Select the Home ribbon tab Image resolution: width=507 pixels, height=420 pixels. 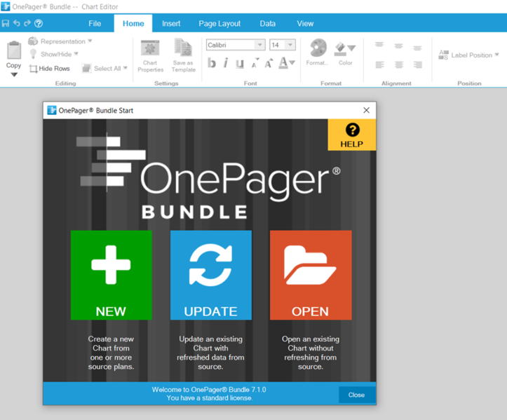(133, 24)
